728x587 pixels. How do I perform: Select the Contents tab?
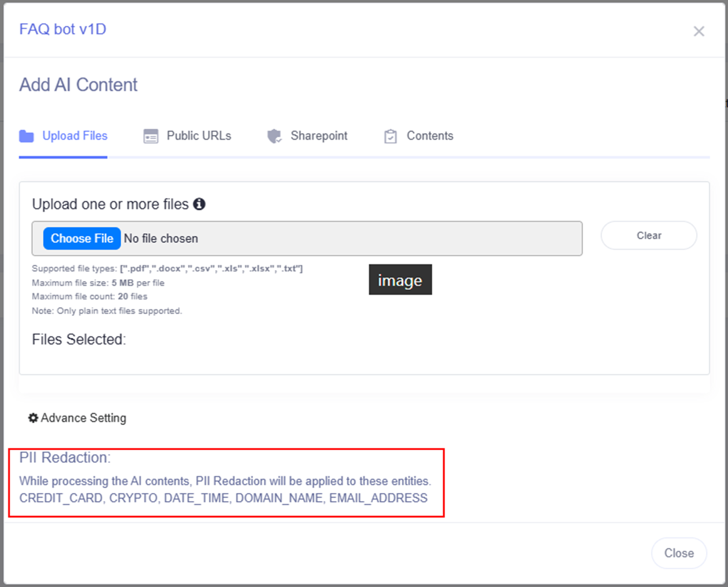tap(430, 136)
